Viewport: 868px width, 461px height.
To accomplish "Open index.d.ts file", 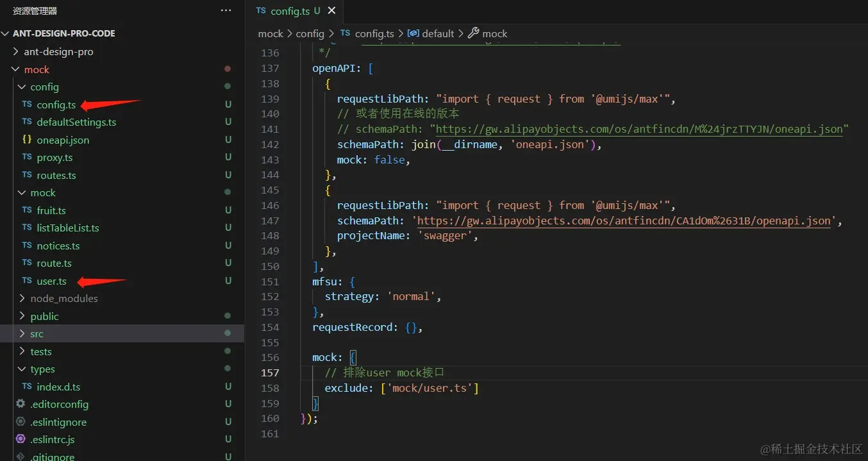I will 58,387.
